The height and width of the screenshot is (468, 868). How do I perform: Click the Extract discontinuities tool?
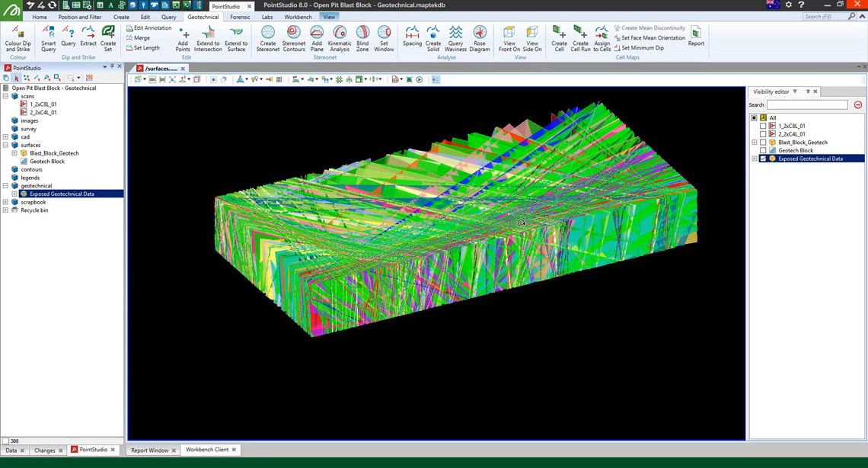(x=88, y=36)
